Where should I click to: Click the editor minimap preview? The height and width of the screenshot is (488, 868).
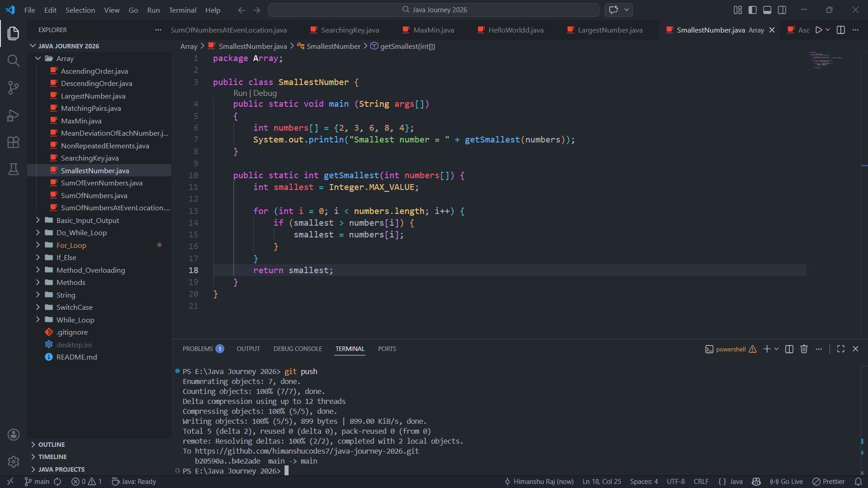pyautogui.click(x=825, y=61)
